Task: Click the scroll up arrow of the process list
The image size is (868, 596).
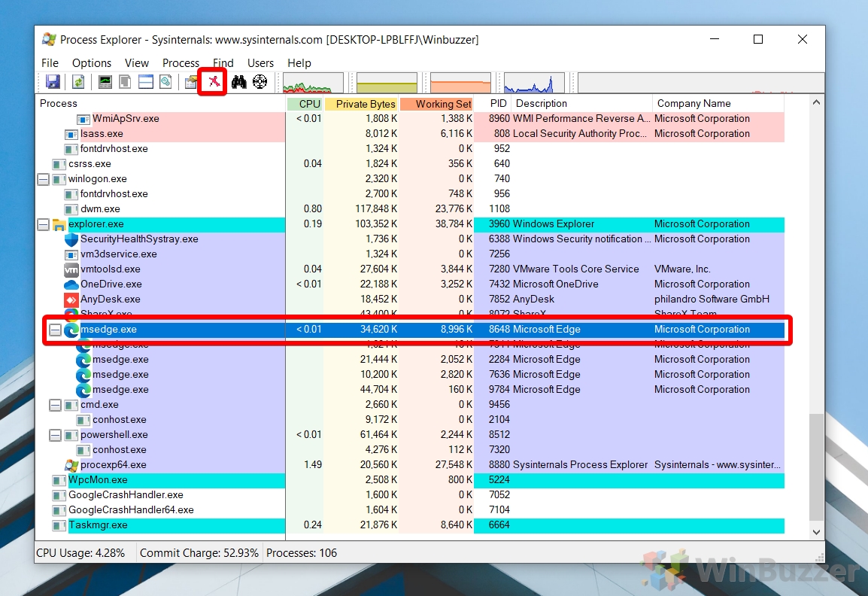Action: pos(816,102)
